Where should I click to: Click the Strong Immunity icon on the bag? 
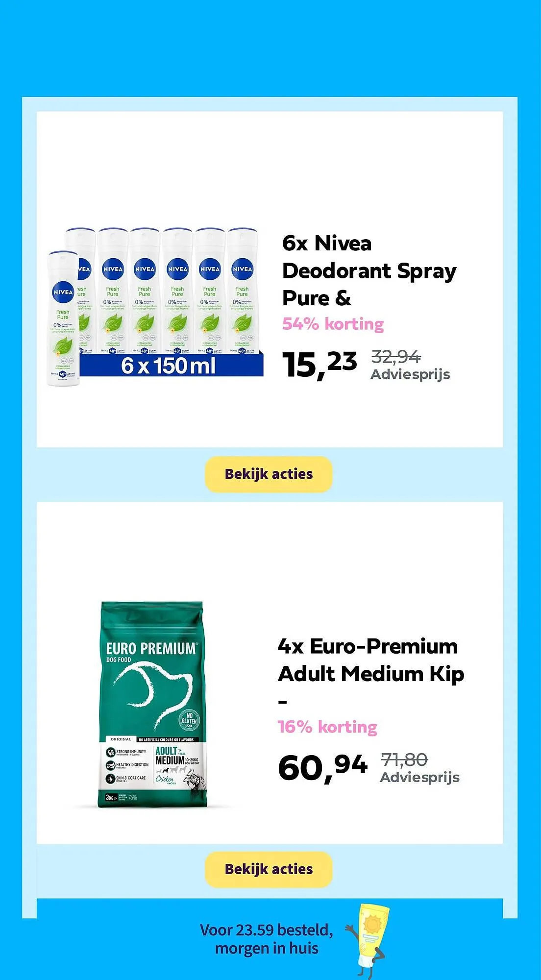pos(111,752)
